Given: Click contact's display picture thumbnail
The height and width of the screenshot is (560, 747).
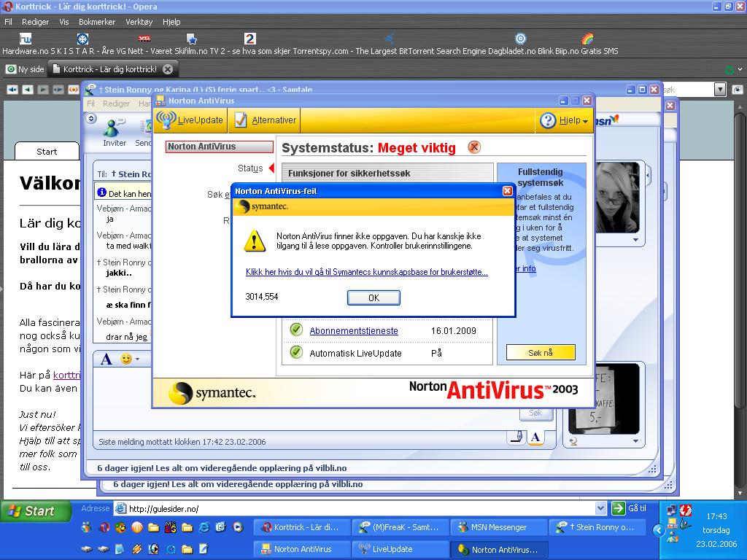Looking at the screenshot, I should point(617,198).
